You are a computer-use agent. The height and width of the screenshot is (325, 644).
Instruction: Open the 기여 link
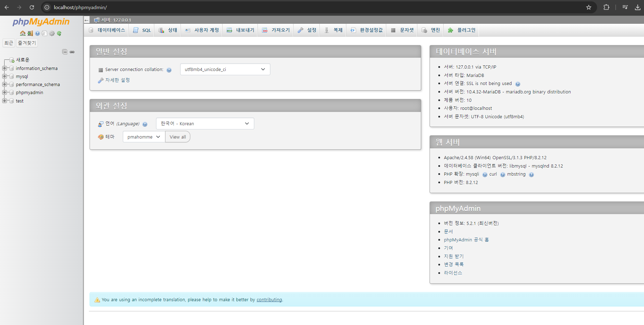coord(448,248)
